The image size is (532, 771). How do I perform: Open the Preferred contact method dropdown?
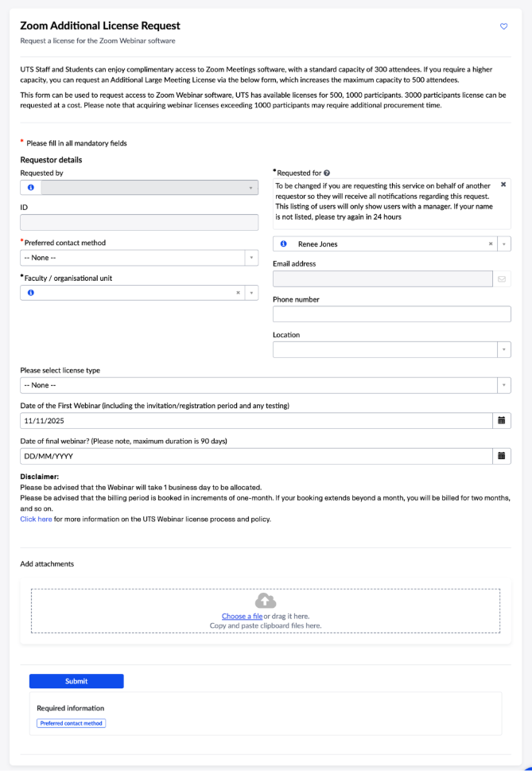click(250, 258)
